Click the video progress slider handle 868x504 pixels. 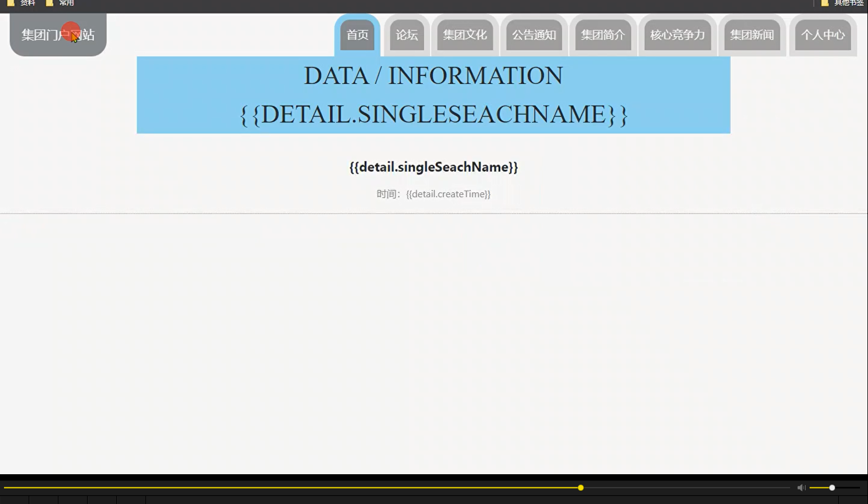coord(581,488)
